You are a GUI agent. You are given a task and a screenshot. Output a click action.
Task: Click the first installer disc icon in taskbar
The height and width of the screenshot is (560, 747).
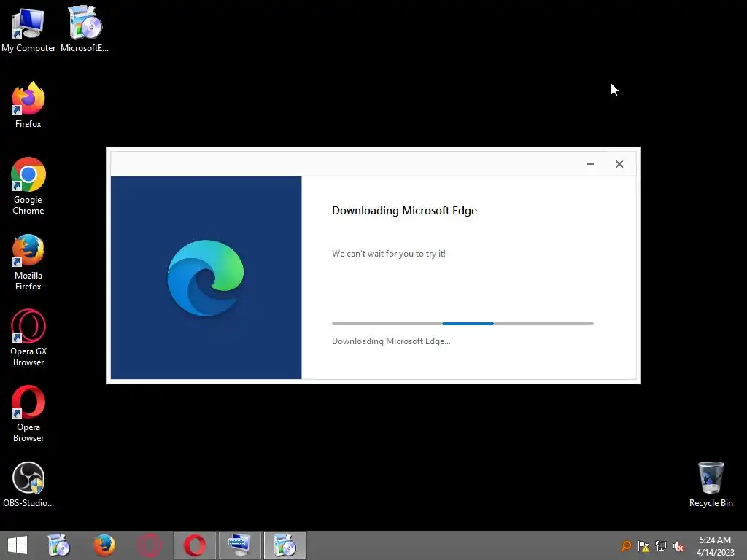[59, 545]
